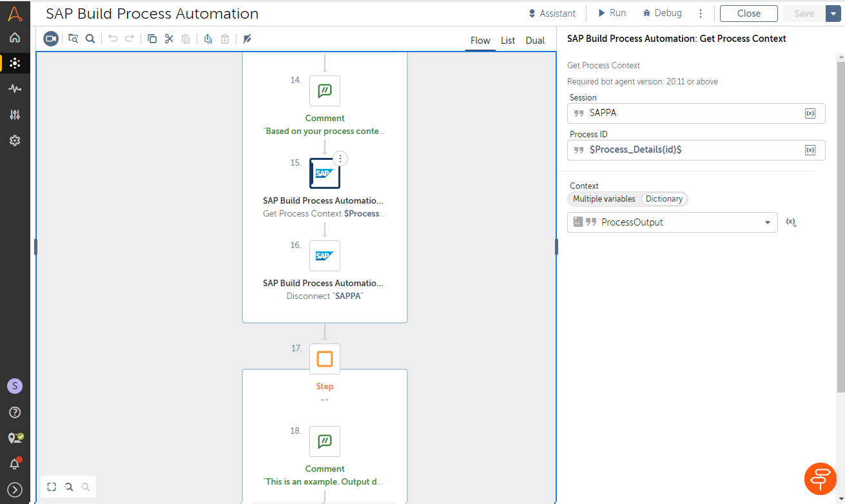Start recording with the camera icon
Screen dimensions: 845x504
51,39
